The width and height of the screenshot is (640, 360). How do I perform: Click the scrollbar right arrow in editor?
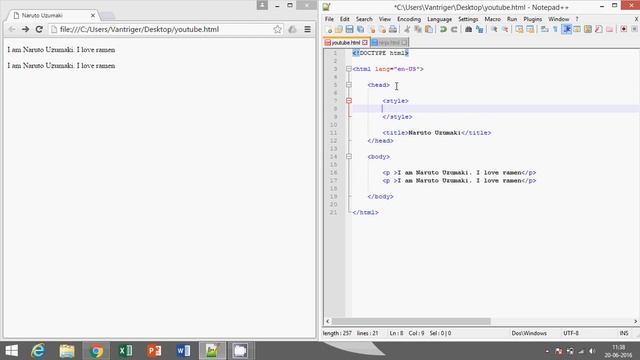pyautogui.click(x=636, y=321)
